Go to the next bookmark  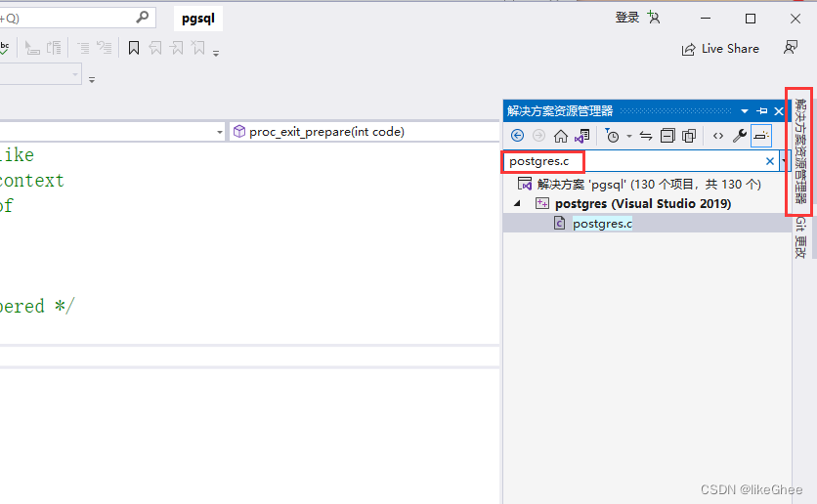[x=177, y=49]
